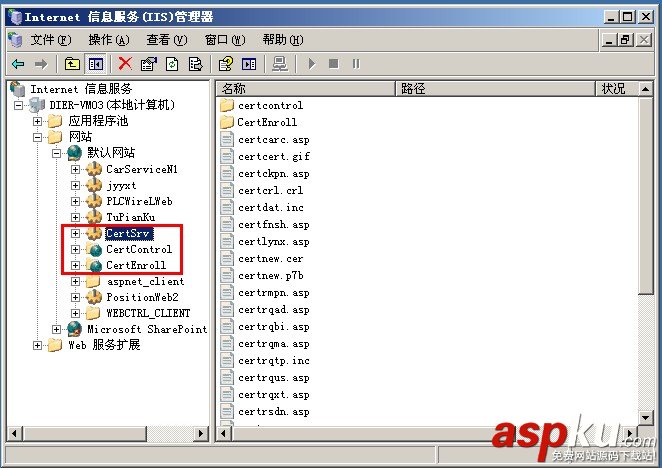Select file certcrl.crl

pyautogui.click(x=270, y=190)
